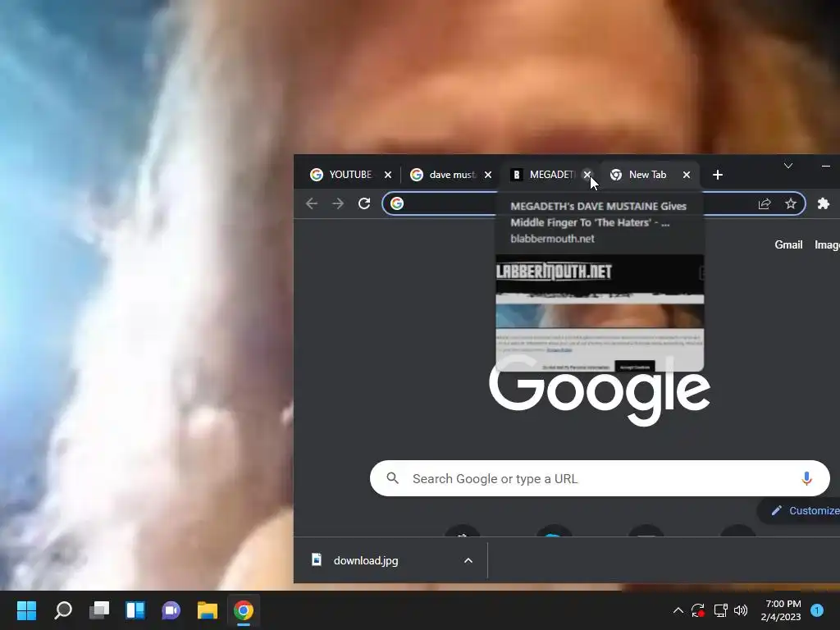Open Task View on taskbar
The width and height of the screenshot is (840, 630).
tap(99, 610)
